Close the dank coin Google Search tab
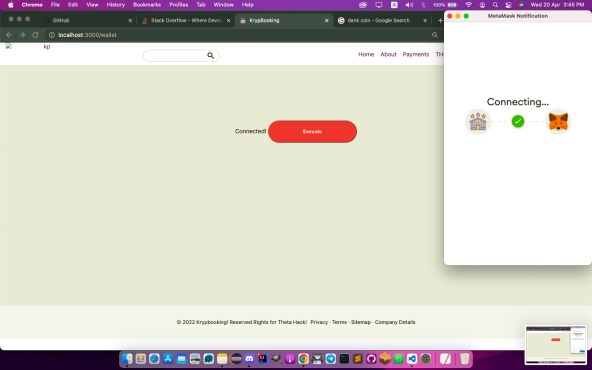 pyautogui.click(x=425, y=20)
